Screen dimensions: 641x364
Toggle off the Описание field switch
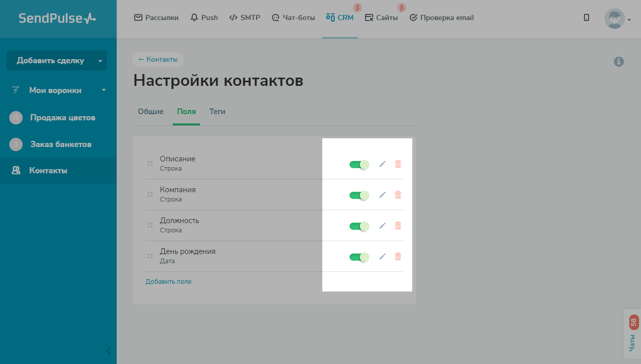click(359, 165)
